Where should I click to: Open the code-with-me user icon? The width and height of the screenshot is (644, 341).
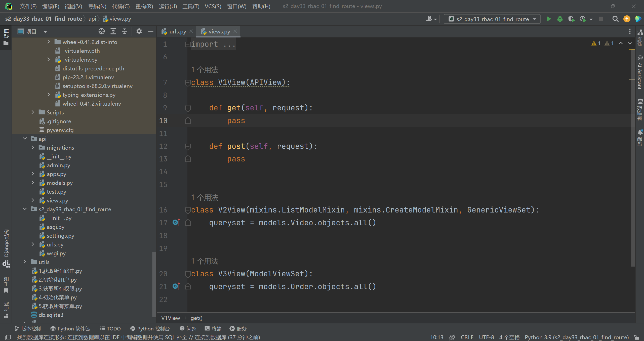point(431,19)
